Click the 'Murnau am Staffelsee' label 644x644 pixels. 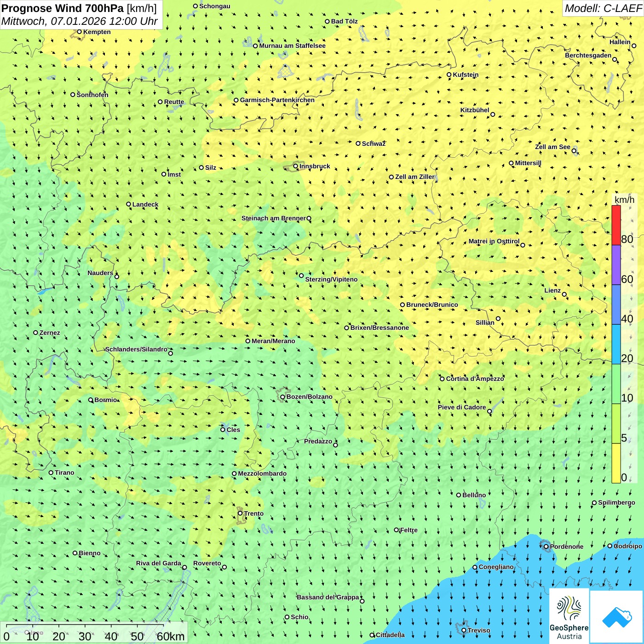click(292, 46)
